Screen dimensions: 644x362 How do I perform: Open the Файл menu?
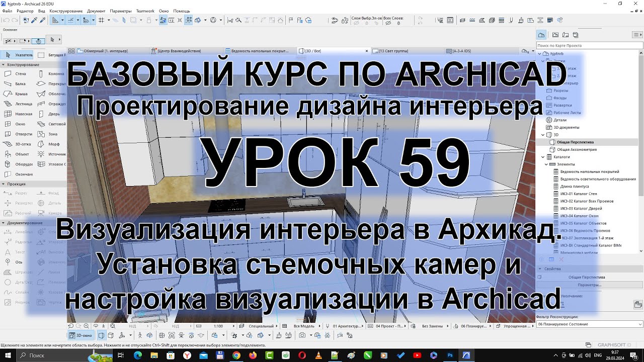(x=7, y=11)
